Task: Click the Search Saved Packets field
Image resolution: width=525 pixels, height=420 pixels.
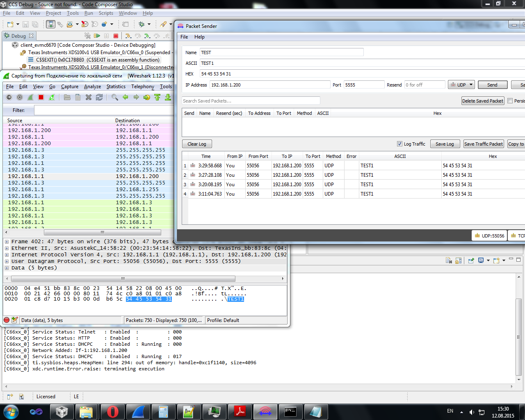Action: (251, 101)
